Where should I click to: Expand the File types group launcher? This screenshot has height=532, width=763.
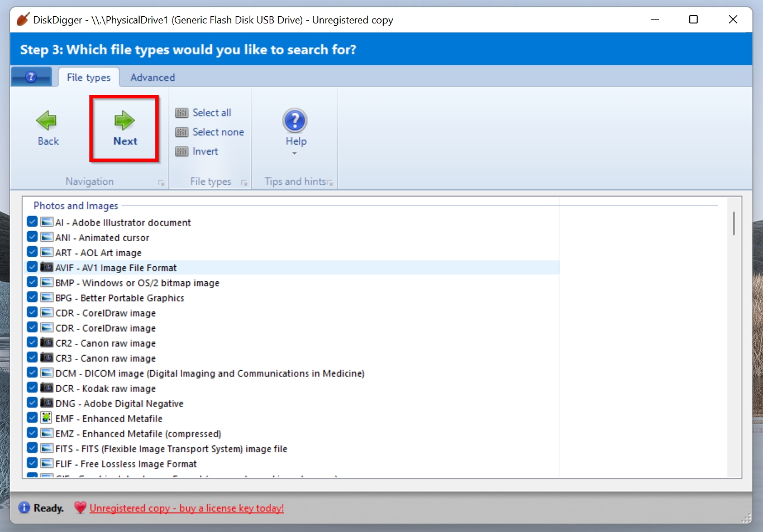point(244,183)
